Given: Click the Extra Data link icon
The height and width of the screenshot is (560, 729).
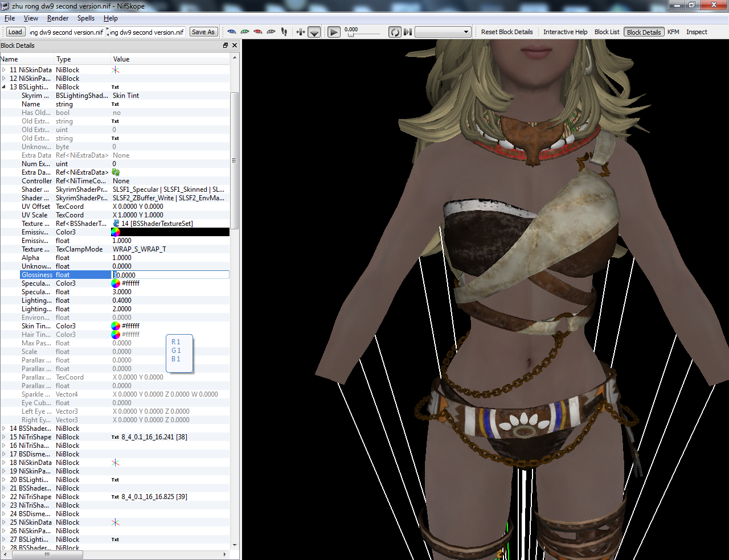Looking at the screenshot, I should point(116,172).
